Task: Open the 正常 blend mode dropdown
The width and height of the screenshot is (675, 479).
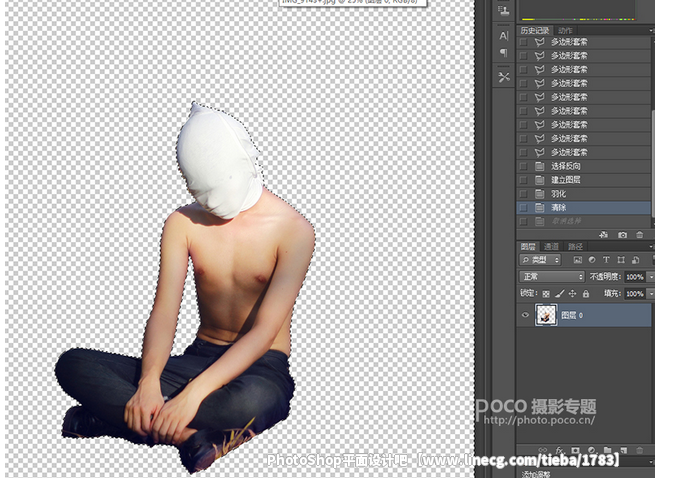Action: (x=551, y=277)
